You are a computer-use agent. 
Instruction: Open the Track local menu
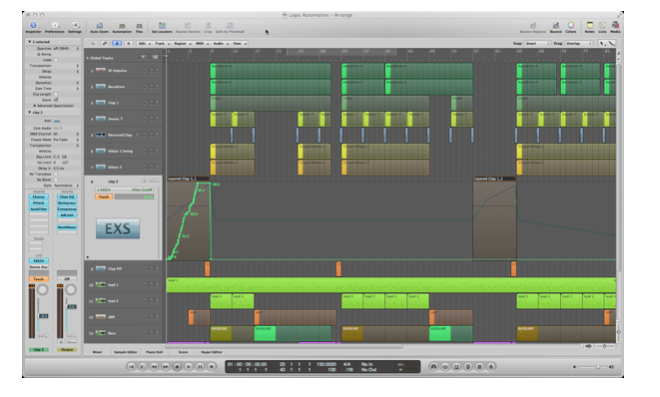tap(162, 43)
